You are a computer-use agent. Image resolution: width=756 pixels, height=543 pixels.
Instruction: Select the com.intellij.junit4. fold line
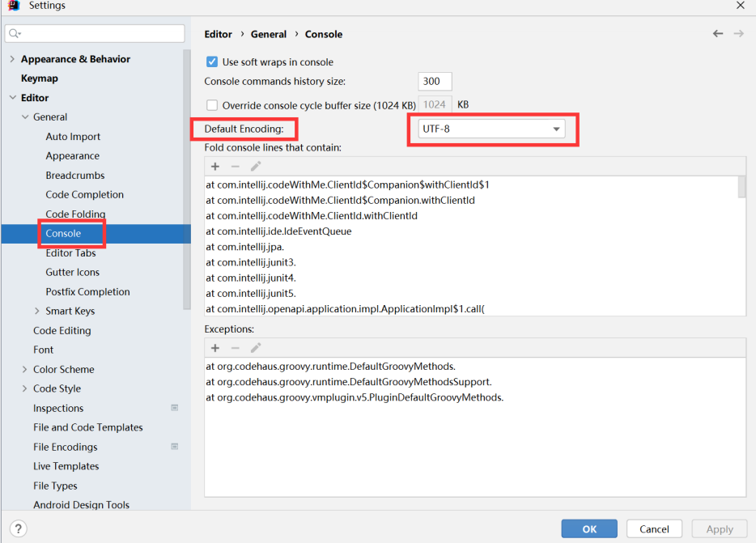point(251,278)
